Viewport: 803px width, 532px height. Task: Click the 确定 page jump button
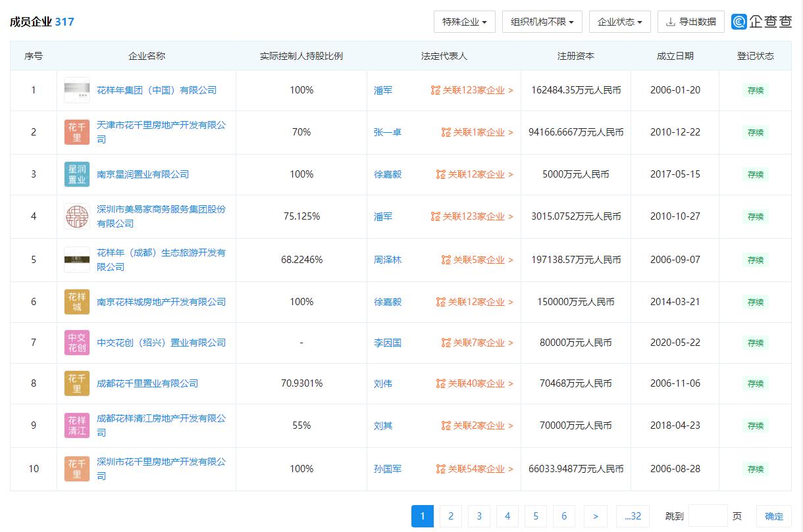pyautogui.click(x=774, y=516)
